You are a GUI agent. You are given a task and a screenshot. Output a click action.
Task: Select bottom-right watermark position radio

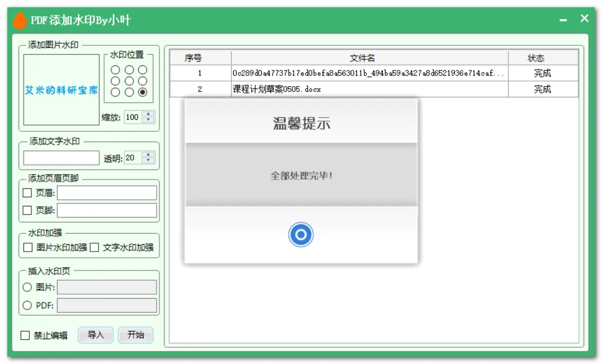pos(143,92)
